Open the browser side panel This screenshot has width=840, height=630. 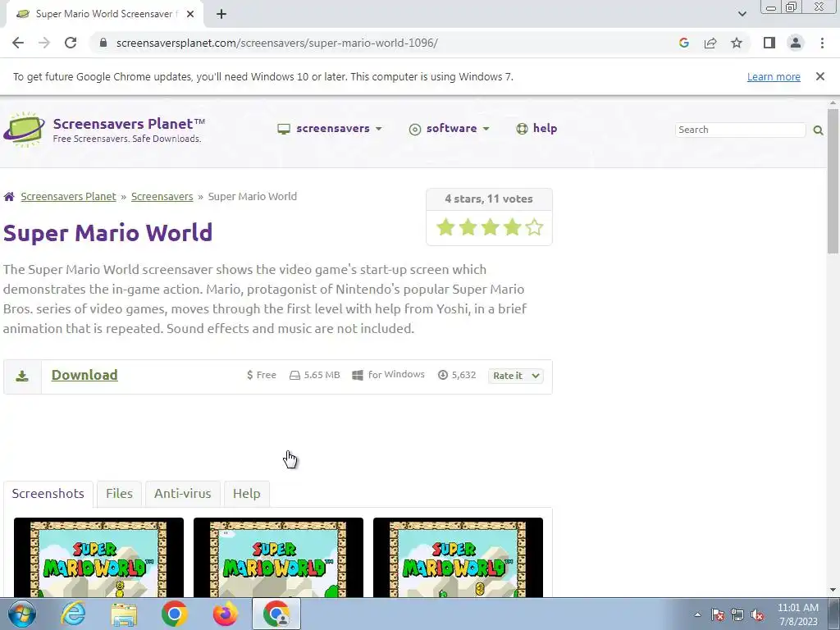769,43
